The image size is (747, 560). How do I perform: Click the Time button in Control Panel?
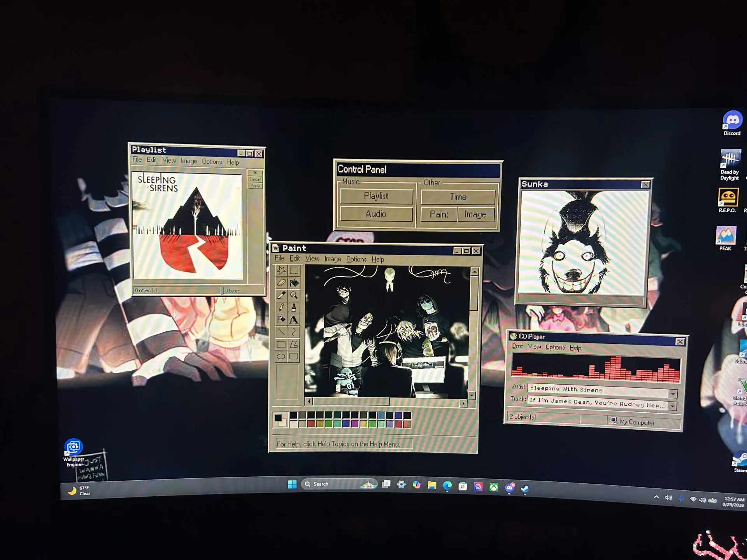(x=458, y=197)
